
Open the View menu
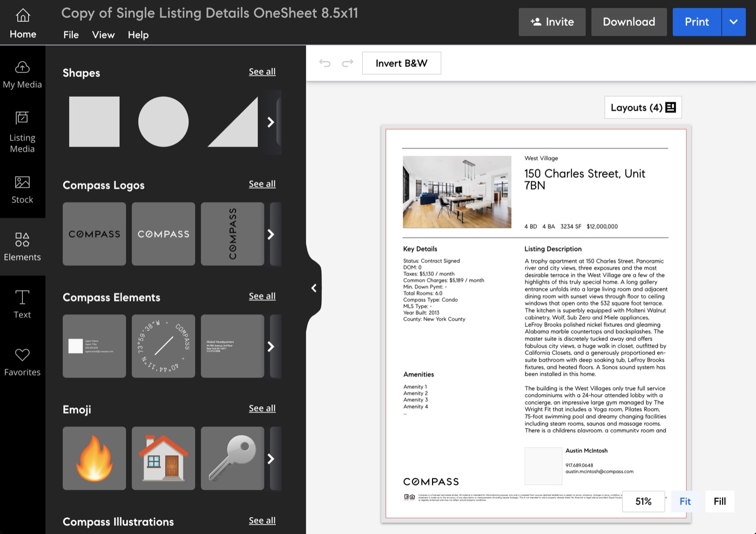[103, 35]
